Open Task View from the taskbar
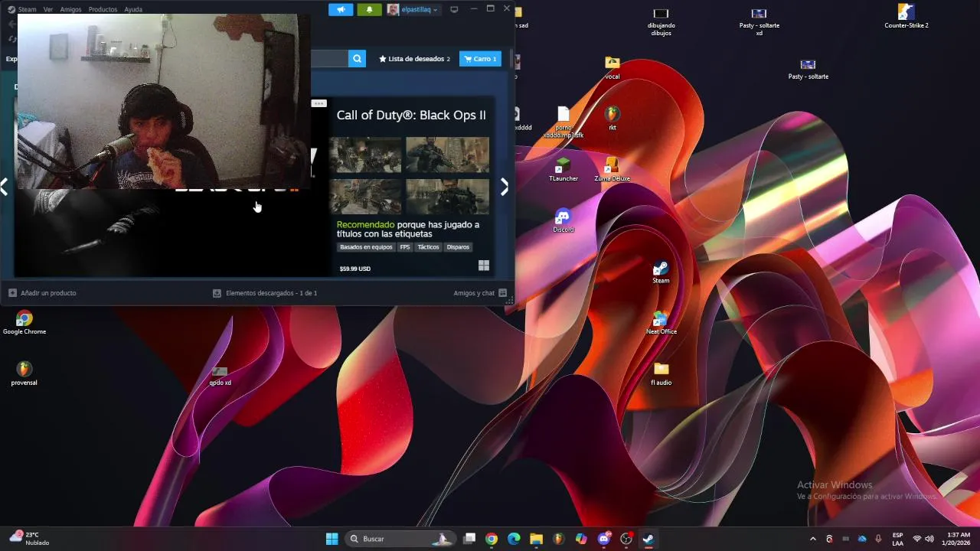The height and width of the screenshot is (551, 980). coord(469,539)
